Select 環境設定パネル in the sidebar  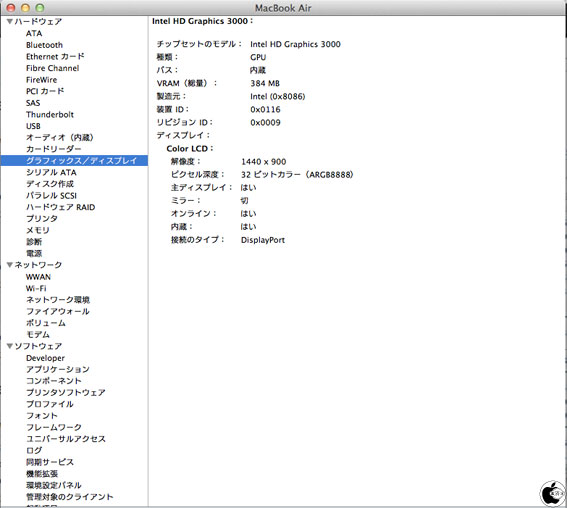54,485
